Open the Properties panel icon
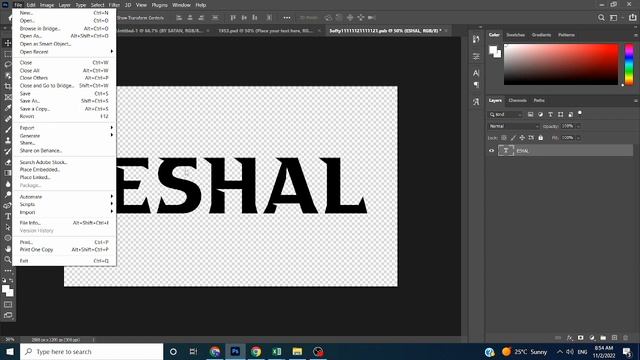Screen dimensions: 640x360 (x=476, y=56)
